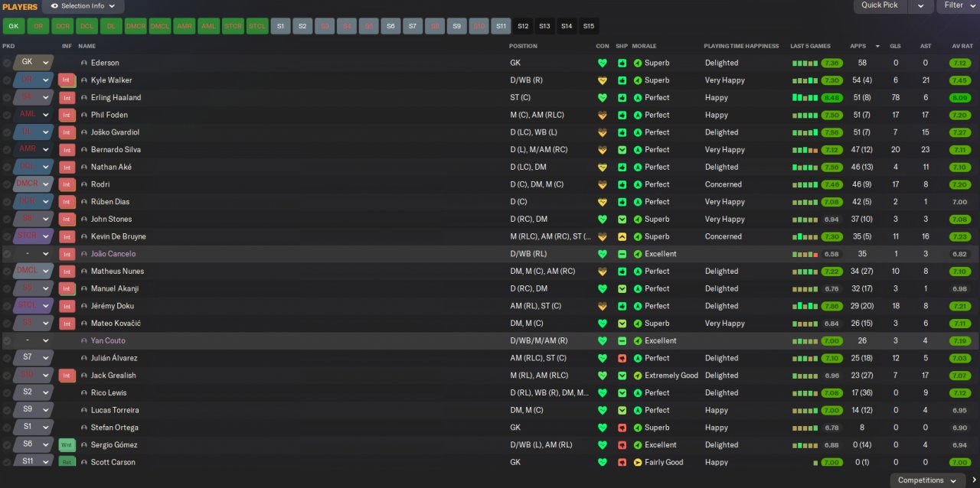The image size is (980, 488).
Task: Open the Filter dropdown
Action: click(x=958, y=5)
